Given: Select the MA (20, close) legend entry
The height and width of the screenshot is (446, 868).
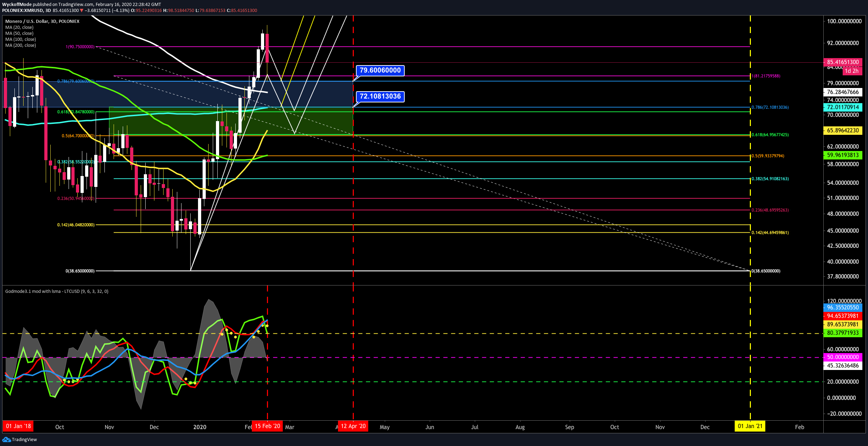Looking at the screenshot, I should pyautogui.click(x=19, y=27).
